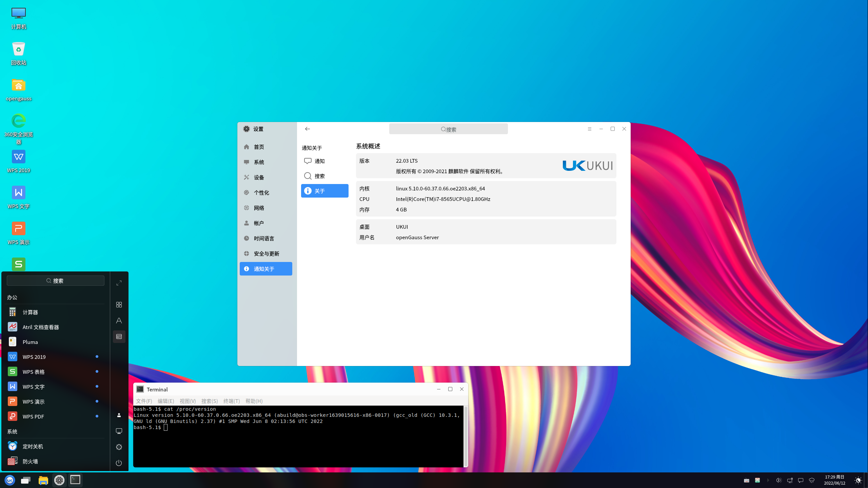Toggle fullscreen start menu expand icon
This screenshot has width=868, height=488.
pos(119,283)
